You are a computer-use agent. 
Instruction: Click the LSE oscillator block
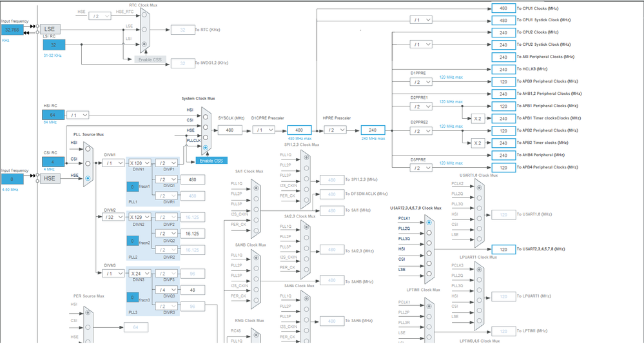[x=50, y=29]
